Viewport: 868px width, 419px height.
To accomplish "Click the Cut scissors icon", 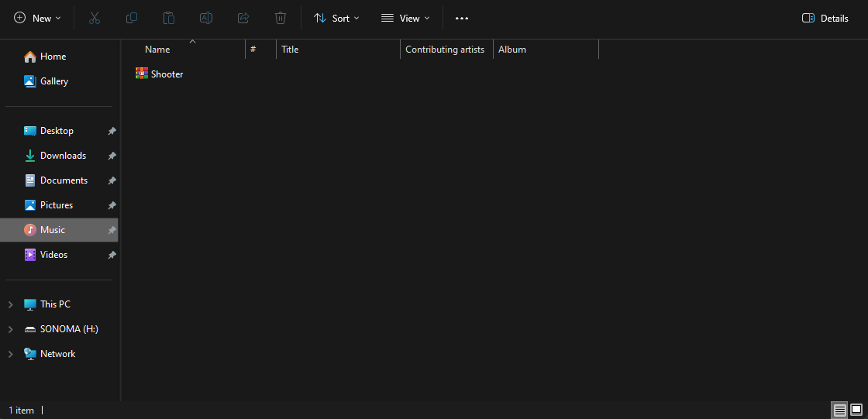I will coord(95,18).
